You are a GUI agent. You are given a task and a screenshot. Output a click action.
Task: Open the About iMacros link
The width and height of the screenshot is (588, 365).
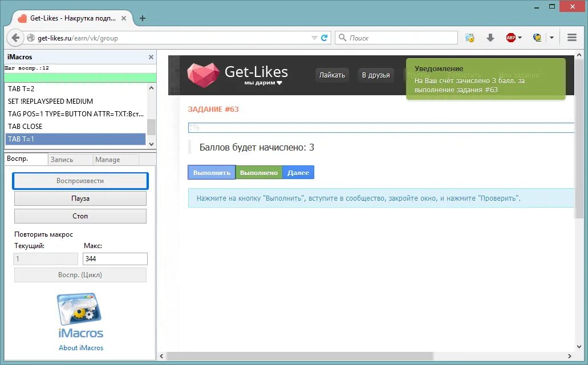pyautogui.click(x=81, y=348)
